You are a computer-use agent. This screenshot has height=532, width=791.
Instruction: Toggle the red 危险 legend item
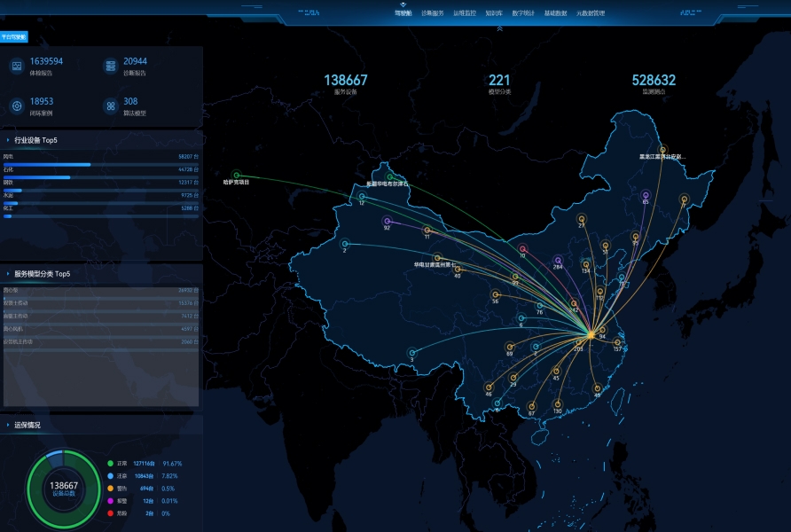point(110,512)
